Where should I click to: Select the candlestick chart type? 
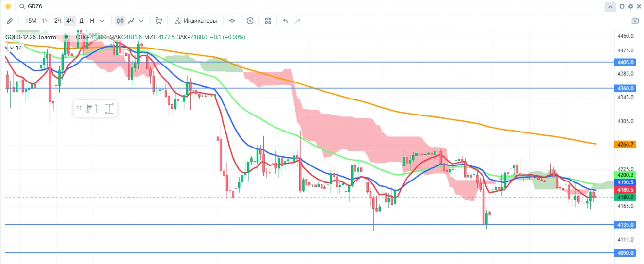coord(120,21)
